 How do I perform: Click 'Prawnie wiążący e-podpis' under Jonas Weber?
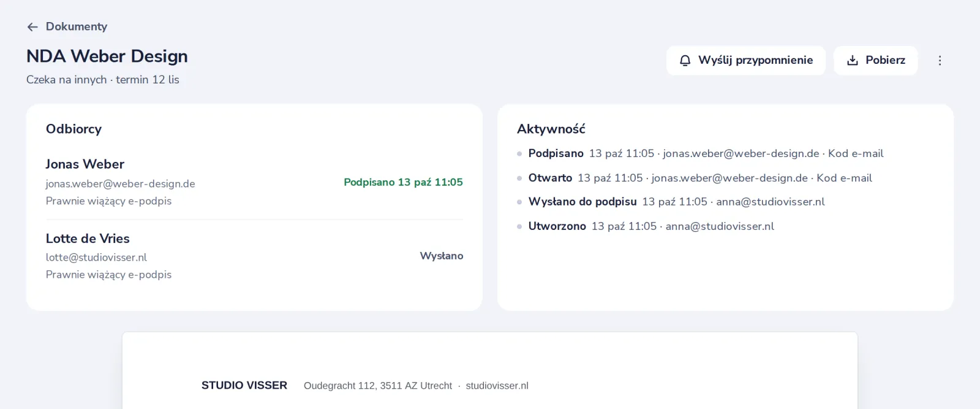[108, 201]
